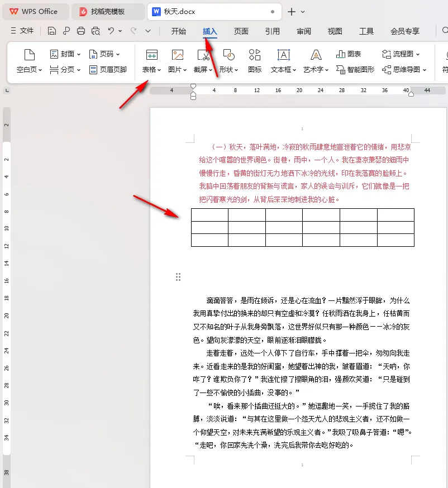Switch to the 引用 References tab
The image size is (448, 488).
273,31
